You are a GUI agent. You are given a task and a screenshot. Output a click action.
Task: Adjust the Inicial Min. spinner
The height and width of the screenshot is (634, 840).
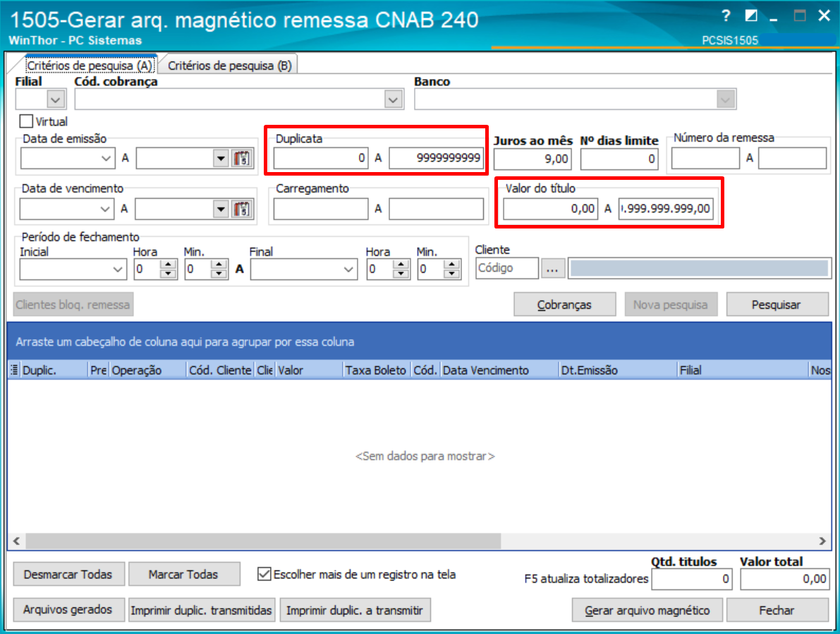pyautogui.click(x=219, y=269)
